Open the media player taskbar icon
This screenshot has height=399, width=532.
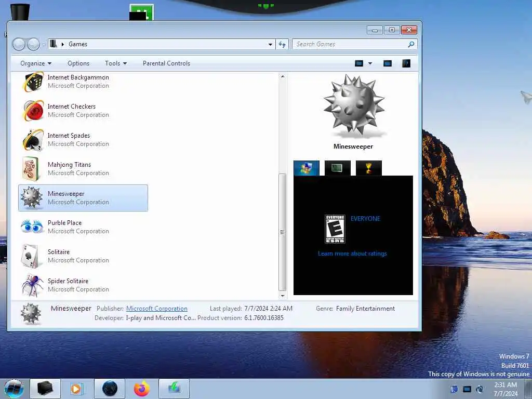point(76,389)
